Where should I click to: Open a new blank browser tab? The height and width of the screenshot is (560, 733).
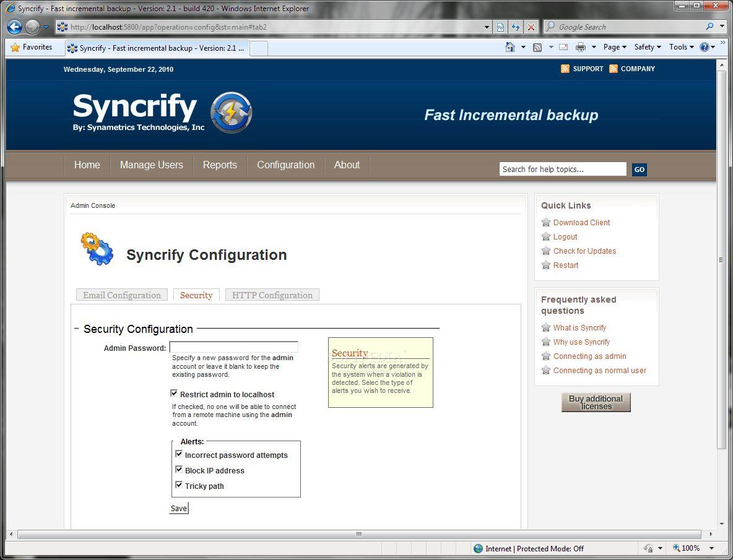click(259, 48)
